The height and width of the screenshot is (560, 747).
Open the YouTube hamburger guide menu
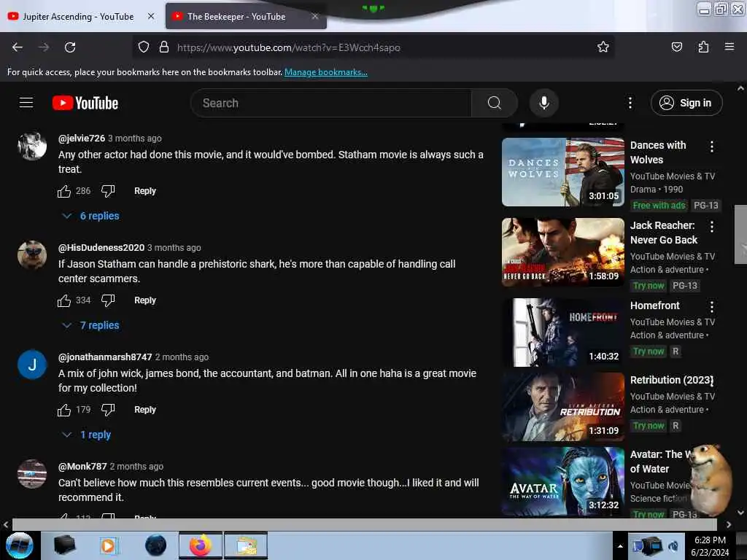[x=26, y=103]
